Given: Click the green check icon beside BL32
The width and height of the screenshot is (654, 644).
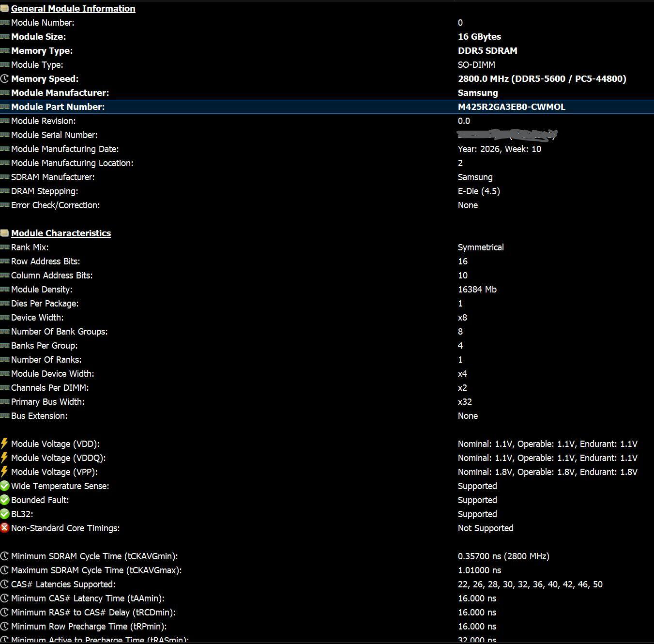Looking at the screenshot, I should pyautogui.click(x=4, y=514).
